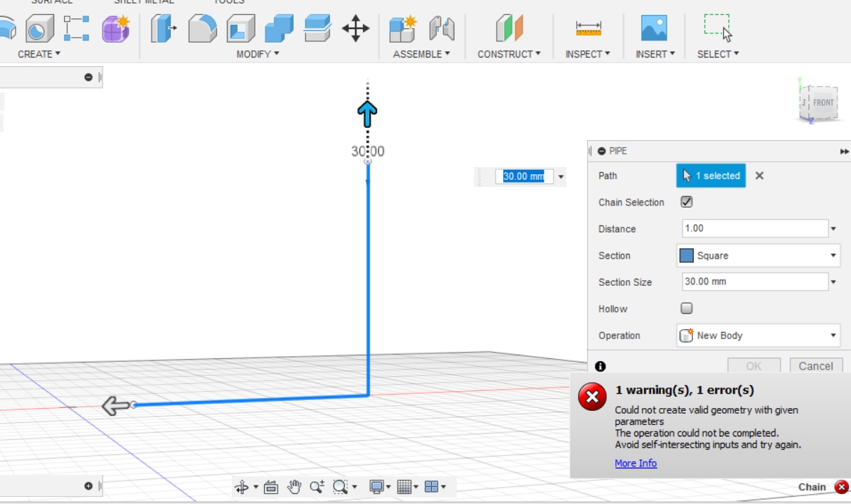Screen dimensions: 851x504
Task: Click the Measure tool icon
Action: (588, 28)
